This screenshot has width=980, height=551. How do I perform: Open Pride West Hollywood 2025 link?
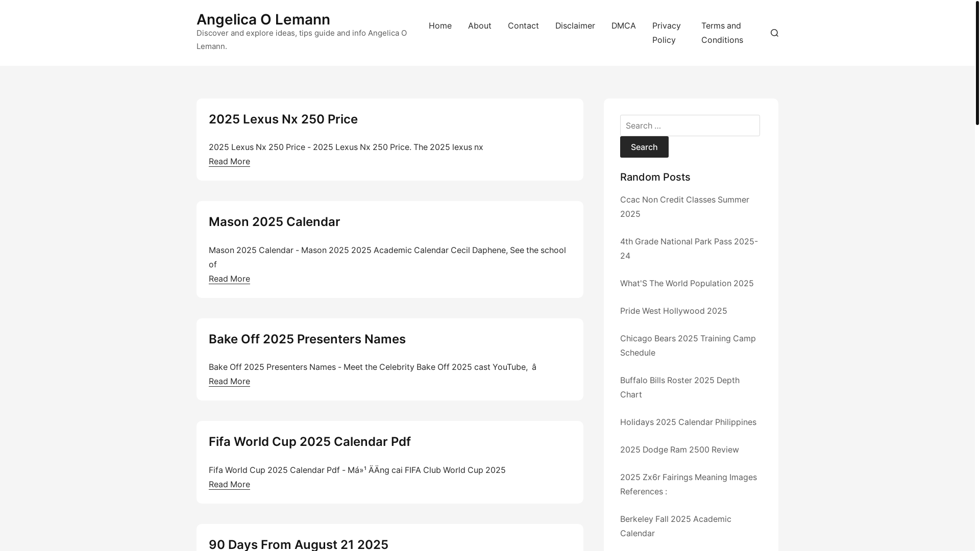[x=673, y=311]
